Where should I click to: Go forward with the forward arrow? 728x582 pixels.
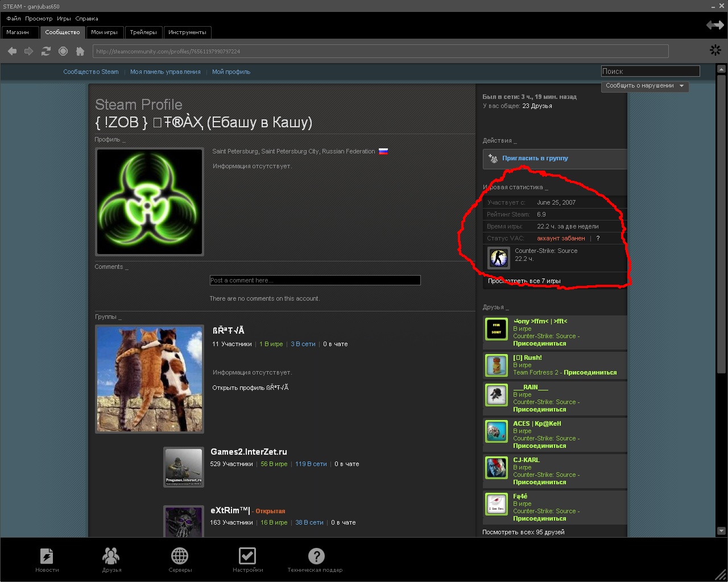coord(28,51)
